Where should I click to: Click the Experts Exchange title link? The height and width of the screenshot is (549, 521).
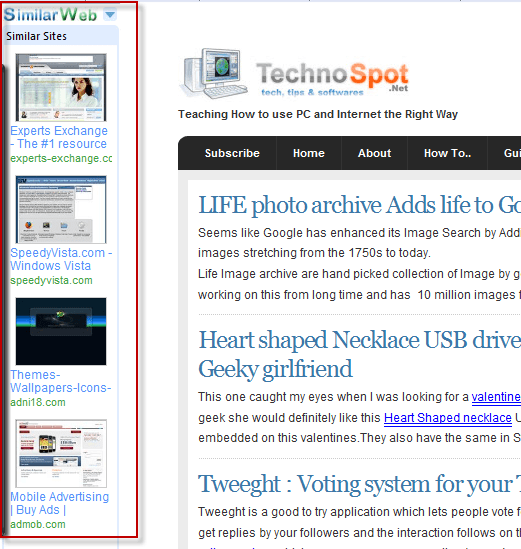pos(59,137)
